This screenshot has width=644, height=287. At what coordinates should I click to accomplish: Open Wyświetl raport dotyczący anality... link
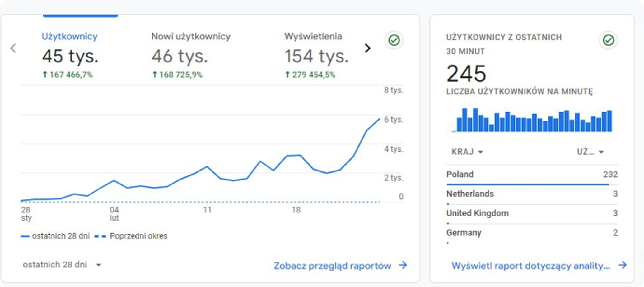point(530,266)
